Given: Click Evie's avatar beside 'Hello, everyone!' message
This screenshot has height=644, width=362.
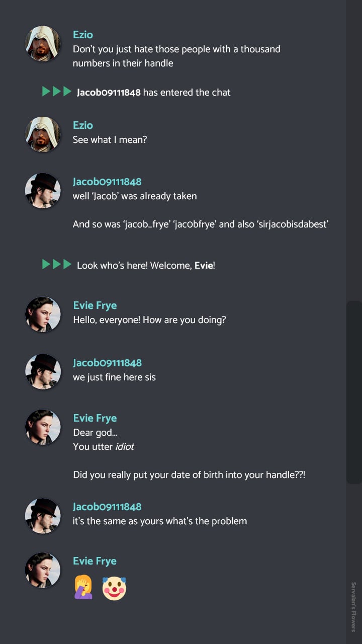Looking at the screenshot, I should pos(43,314).
